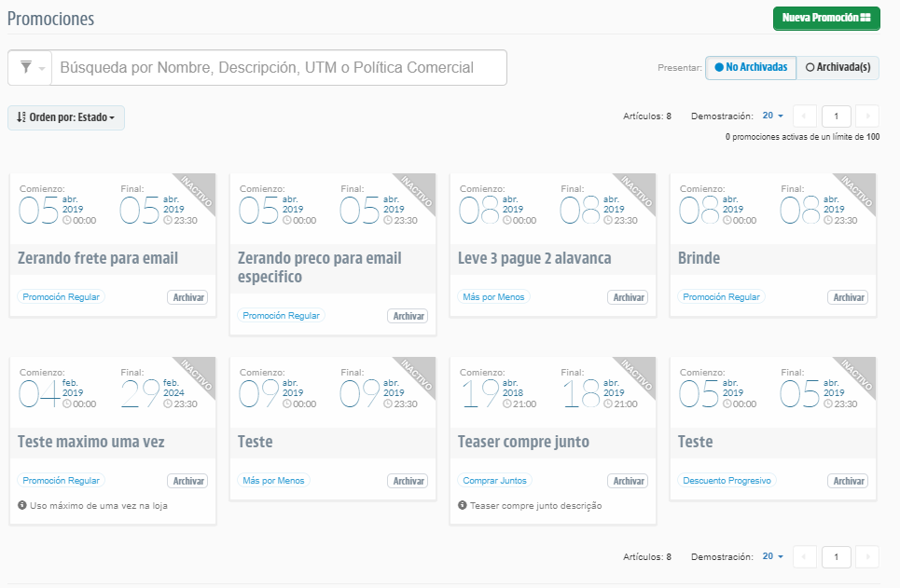
Task: Click the previous page arrow in bottom pagination
Action: (x=804, y=556)
